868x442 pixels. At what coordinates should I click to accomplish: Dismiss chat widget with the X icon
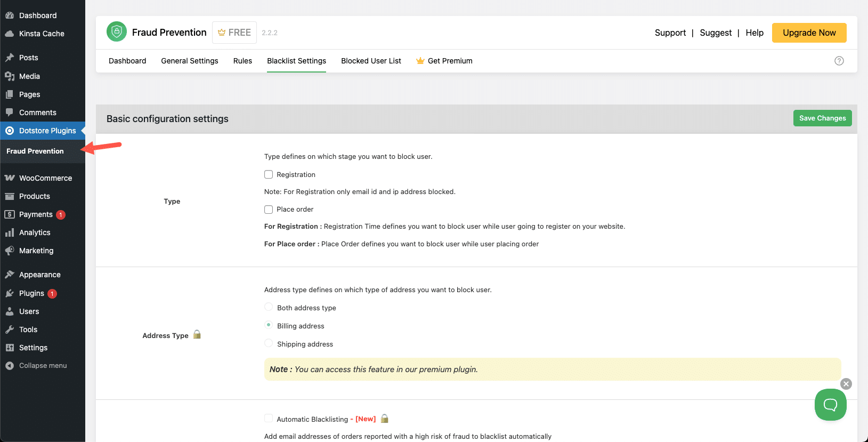(846, 384)
